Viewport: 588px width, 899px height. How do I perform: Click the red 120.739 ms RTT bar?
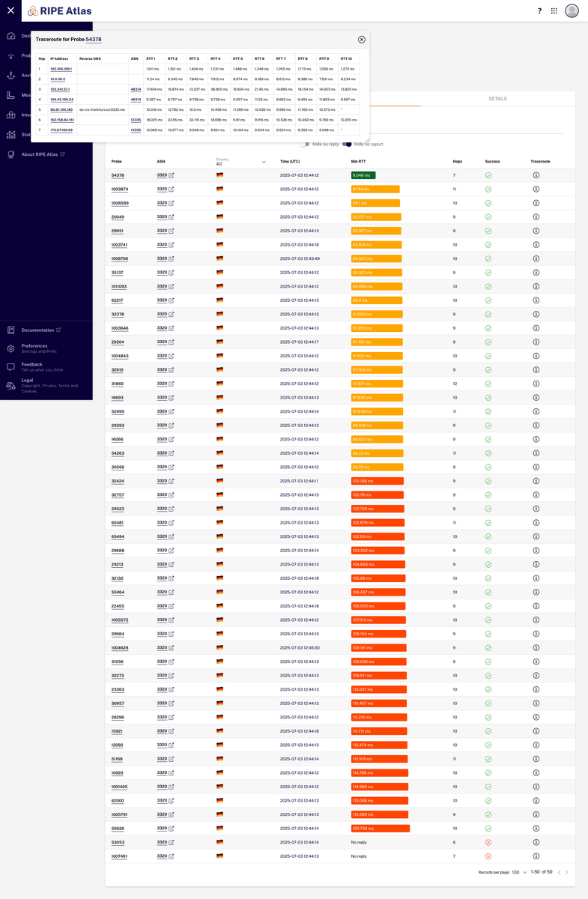[381, 829]
